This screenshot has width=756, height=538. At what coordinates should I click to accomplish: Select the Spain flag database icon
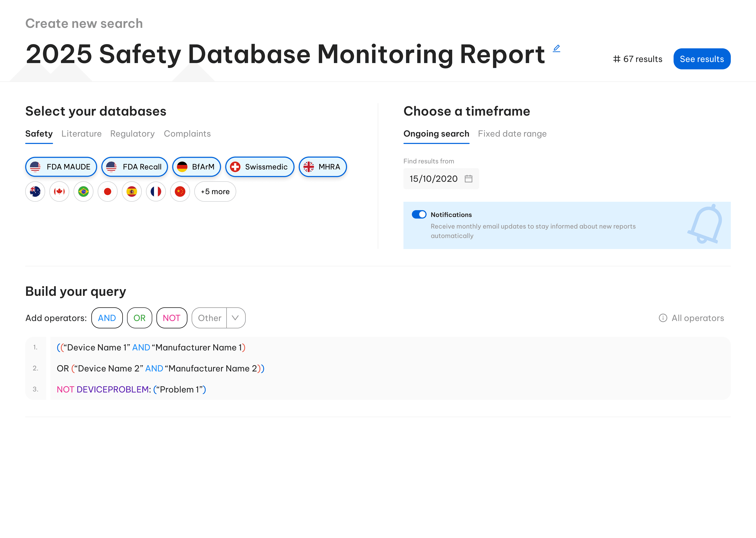point(132,191)
